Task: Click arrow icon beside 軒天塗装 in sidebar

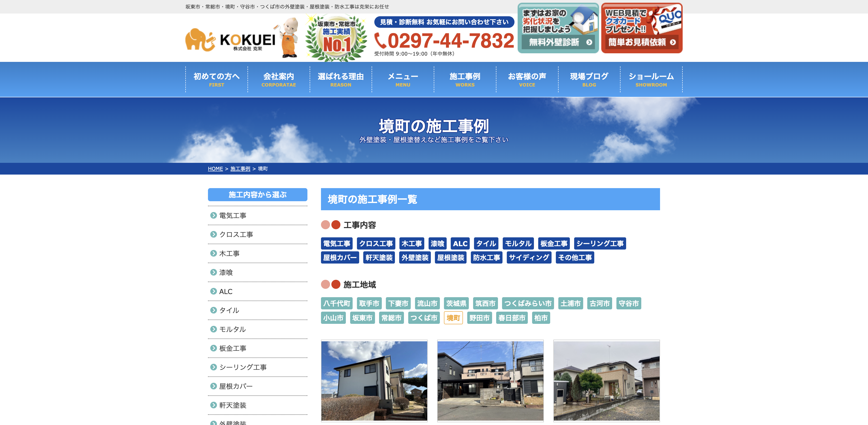Action: (213, 405)
